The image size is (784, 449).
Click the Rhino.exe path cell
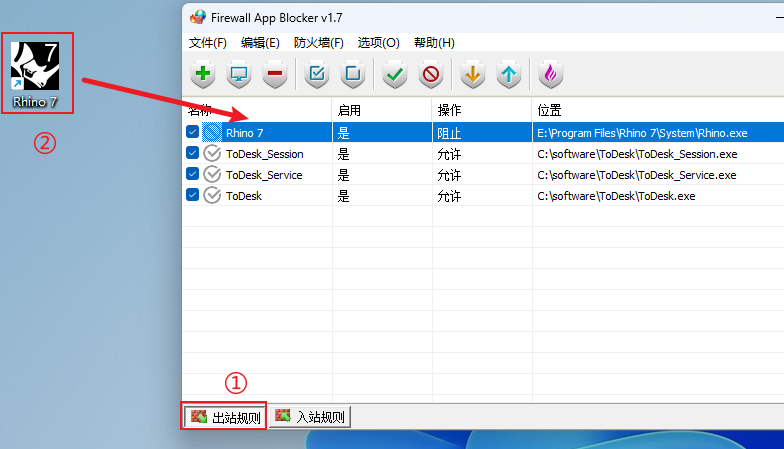pyautogui.click(x=642, y=133)
